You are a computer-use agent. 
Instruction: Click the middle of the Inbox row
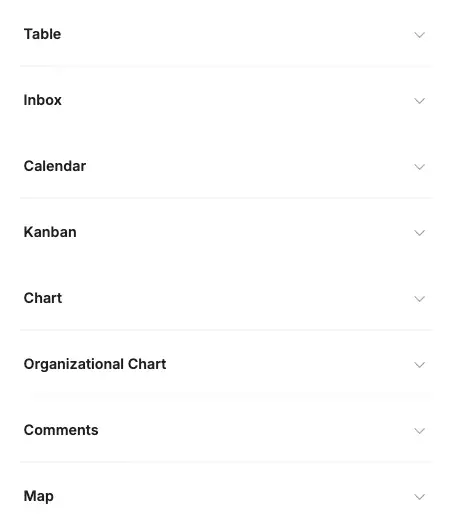pos(226,100)
